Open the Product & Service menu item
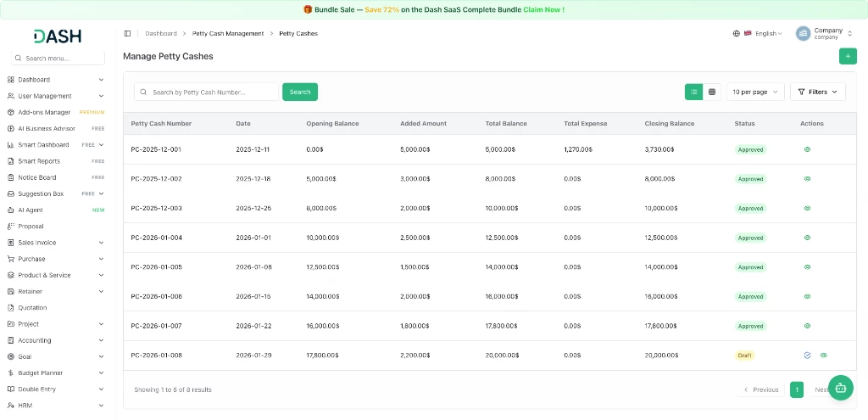The width and height of the screenshot is (868, 420). click(56, 276)
